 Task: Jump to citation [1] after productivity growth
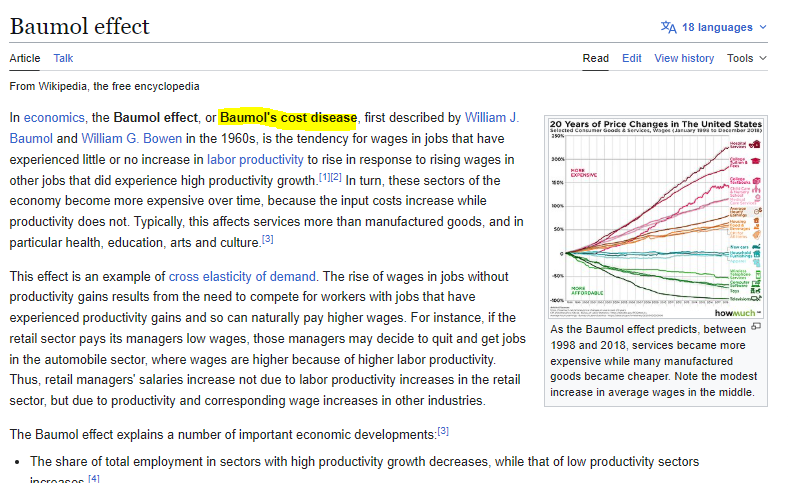324,177
